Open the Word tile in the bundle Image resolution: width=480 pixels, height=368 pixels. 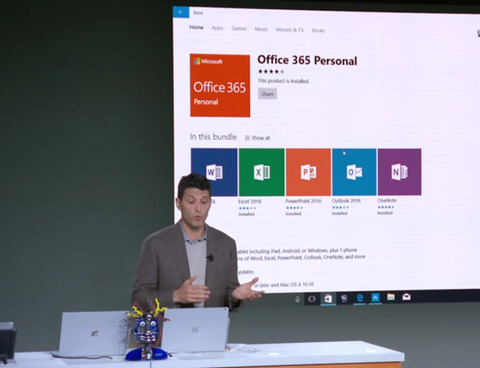coord(214,172)
